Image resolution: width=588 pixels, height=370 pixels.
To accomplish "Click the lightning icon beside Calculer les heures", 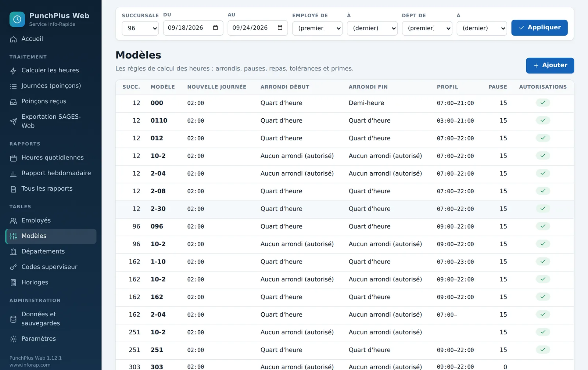I will click(13, 71).
